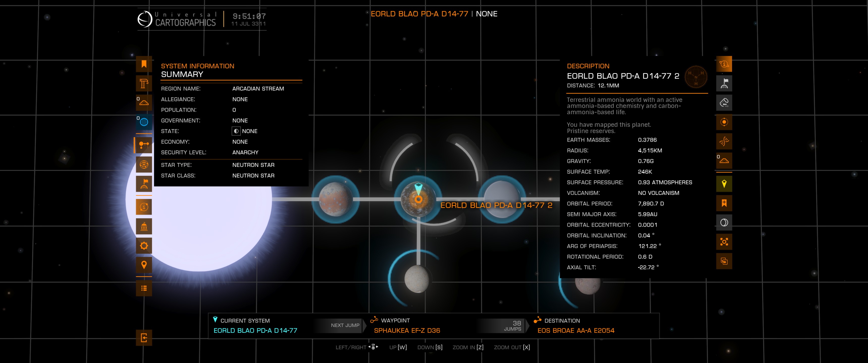Viewport: 868px width, 363px height.
Task: Click the DESCRIPTION heading on the right panel
Action: (588, 66)
